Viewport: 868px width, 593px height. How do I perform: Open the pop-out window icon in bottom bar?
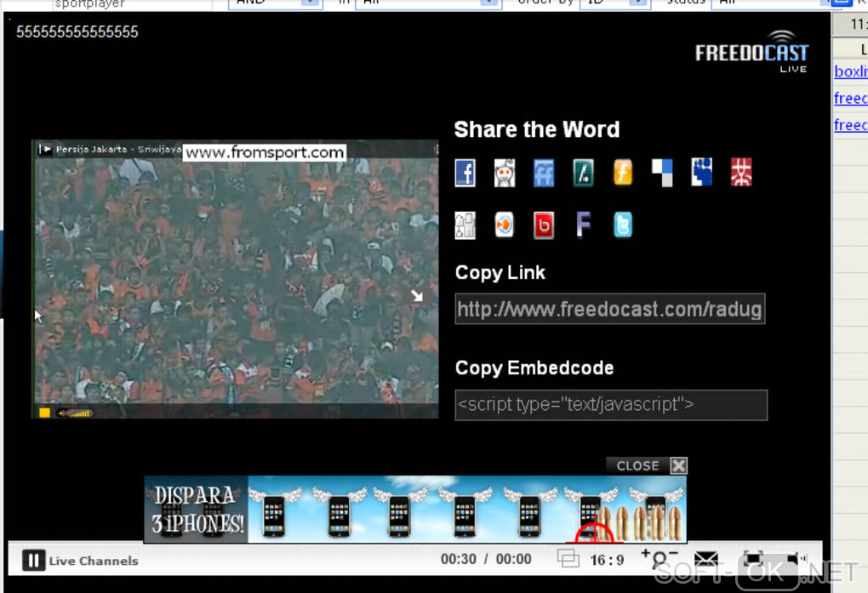pos(568,558)
